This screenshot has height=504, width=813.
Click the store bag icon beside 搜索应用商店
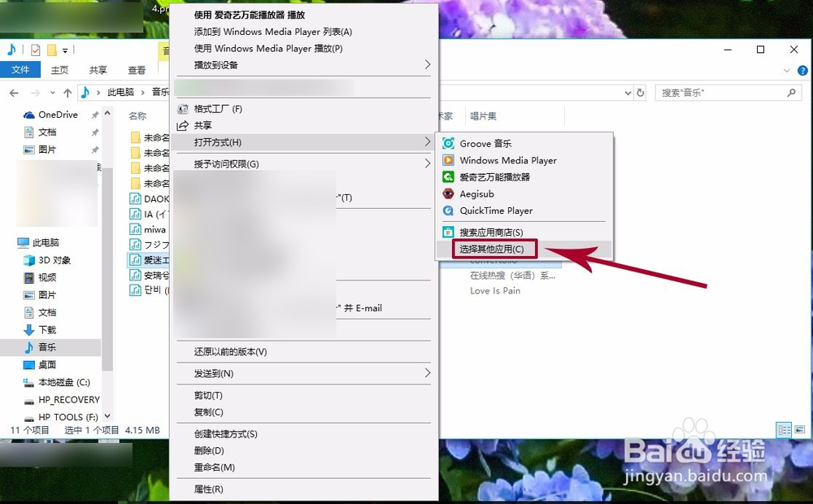pos(449,232)
